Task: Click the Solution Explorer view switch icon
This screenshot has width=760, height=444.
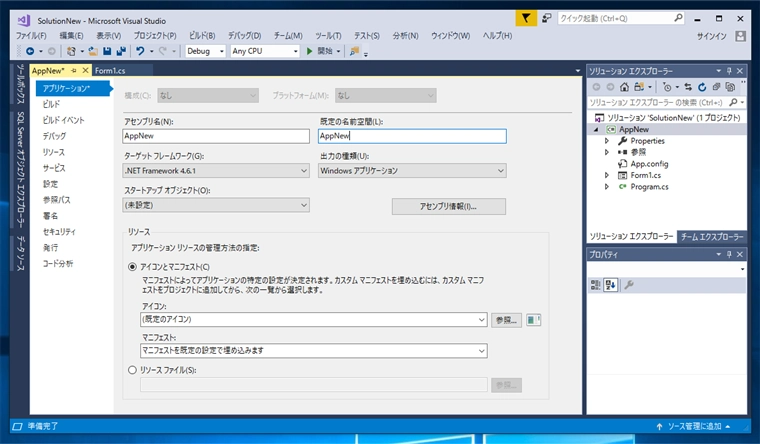Action: [x=639, y=87]
